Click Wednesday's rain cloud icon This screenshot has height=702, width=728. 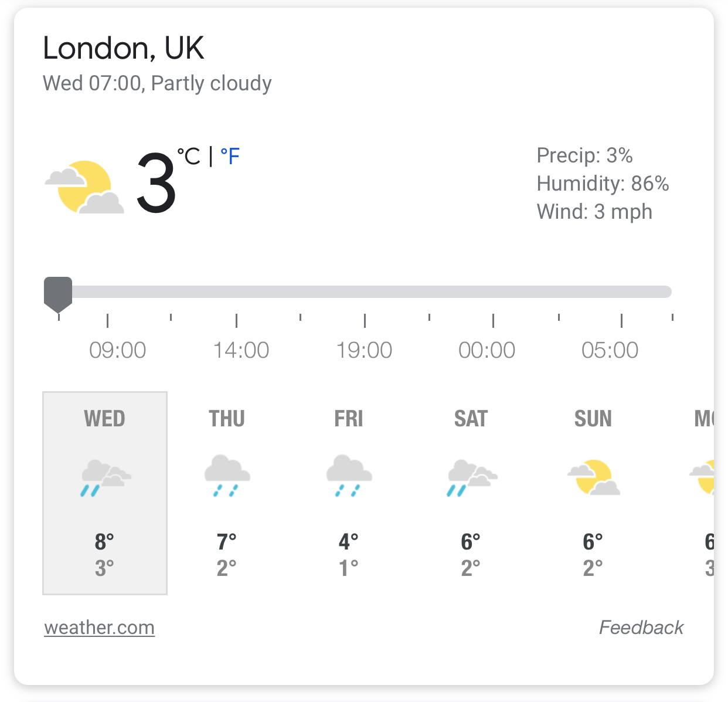tap(105, 477)
